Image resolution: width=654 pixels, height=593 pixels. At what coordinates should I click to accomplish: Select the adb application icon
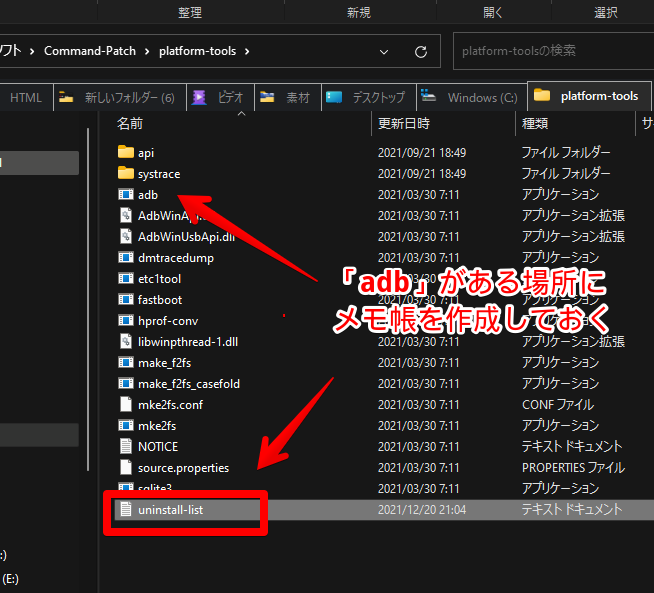(x=126, y=194)
